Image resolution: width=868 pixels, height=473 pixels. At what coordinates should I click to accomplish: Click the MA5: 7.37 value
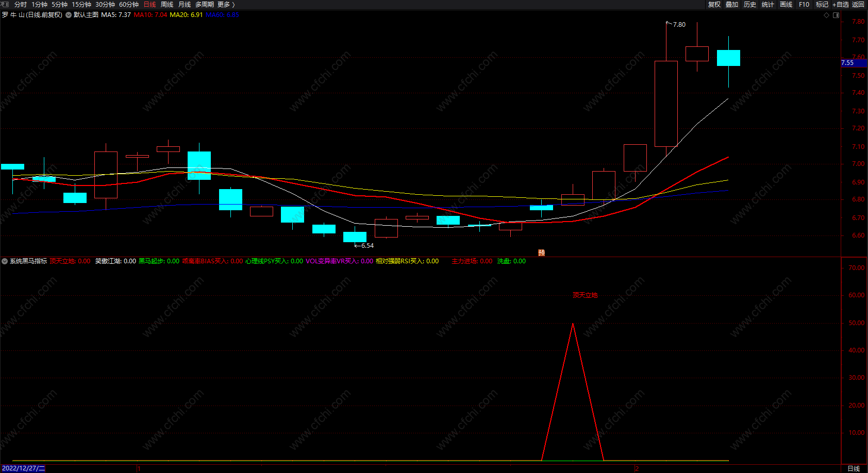tap(116, 15)
